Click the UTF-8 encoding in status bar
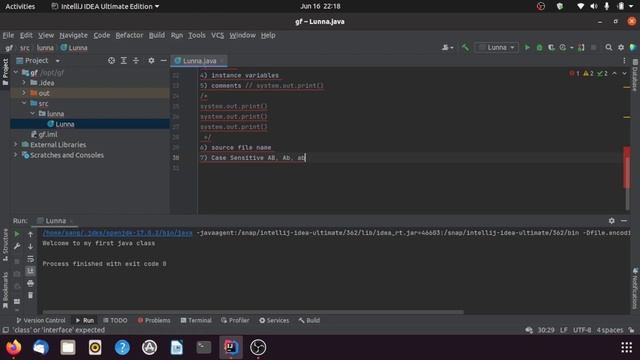This screenshot has width=640, height=360. point(582,330)
